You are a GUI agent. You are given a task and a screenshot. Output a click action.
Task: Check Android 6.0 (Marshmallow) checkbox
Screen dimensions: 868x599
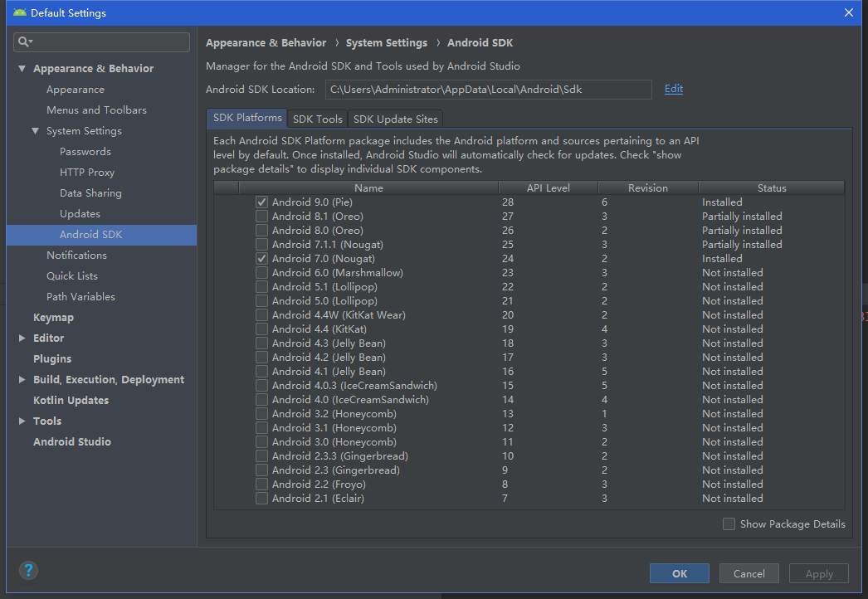point(262,272)
